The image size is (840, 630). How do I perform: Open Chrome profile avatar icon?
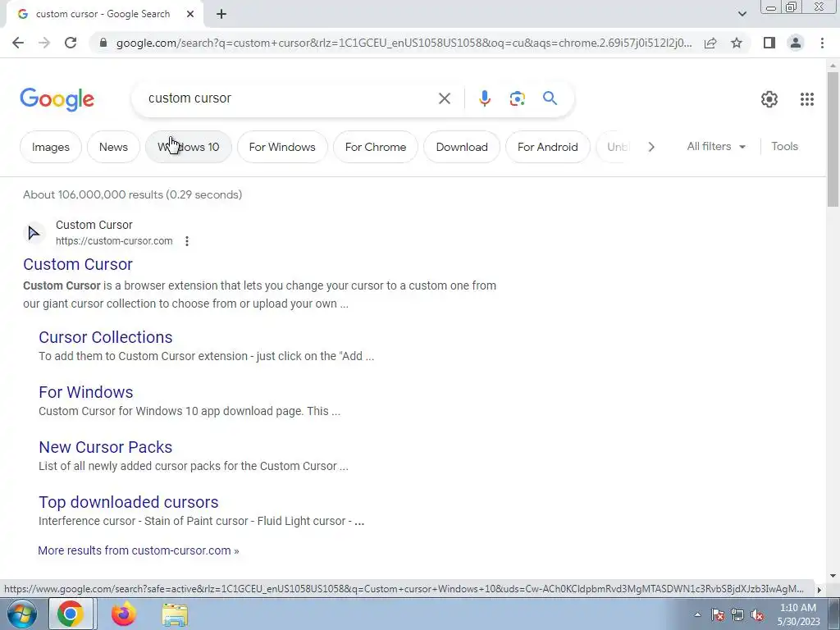point(796,43)
